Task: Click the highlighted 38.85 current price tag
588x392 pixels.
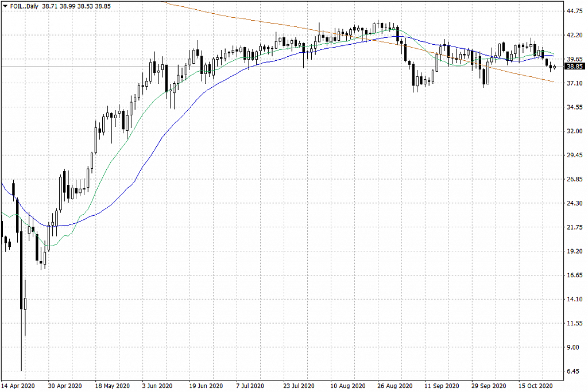Action: coord(575,67)
